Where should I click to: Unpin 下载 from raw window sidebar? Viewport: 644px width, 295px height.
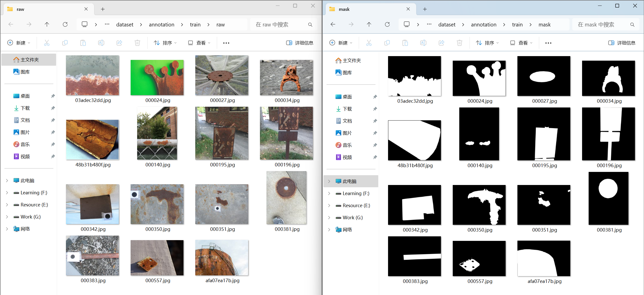point(53,108)
